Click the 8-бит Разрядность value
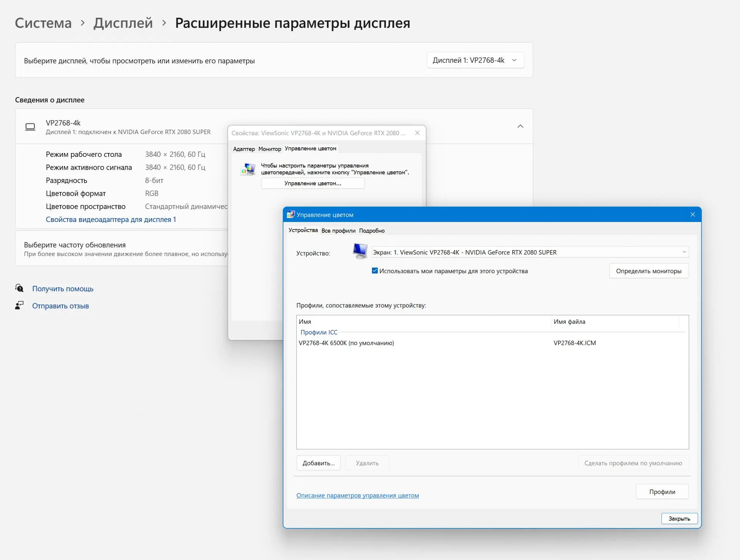This screenshot has height=560, width=740. coord(154,180)
